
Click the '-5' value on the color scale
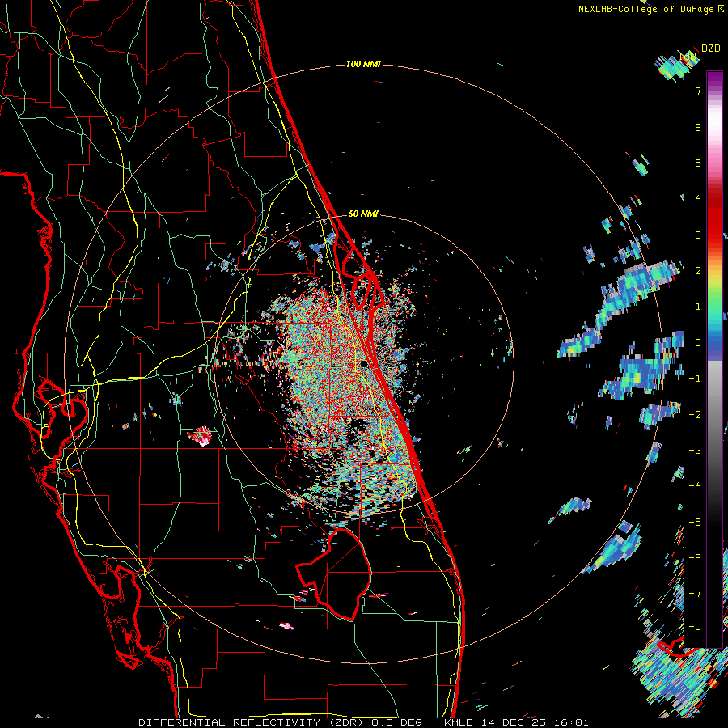point(695,523)
